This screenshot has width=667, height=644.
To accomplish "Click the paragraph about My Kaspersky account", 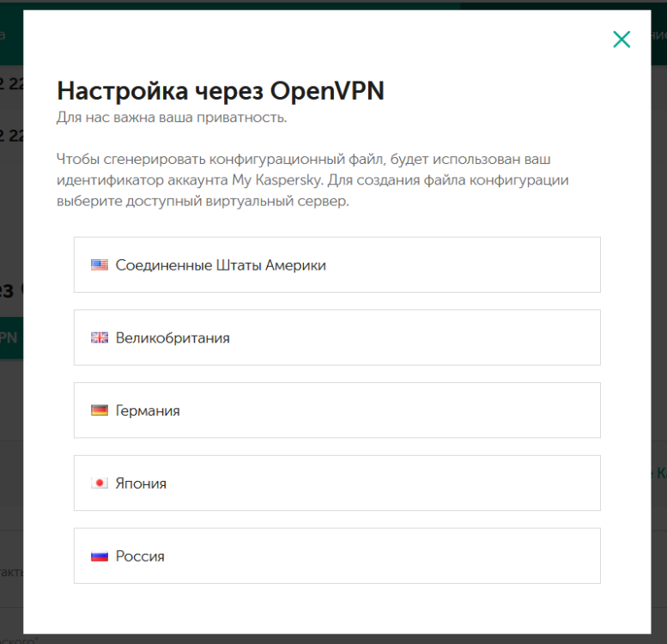I will (x=312, y=180).
